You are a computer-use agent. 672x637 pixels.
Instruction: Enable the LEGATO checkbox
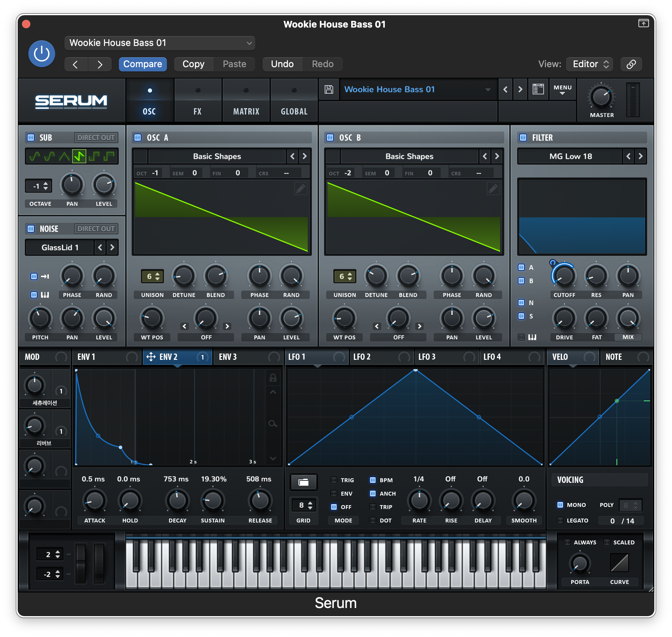[x=560, y=520]
